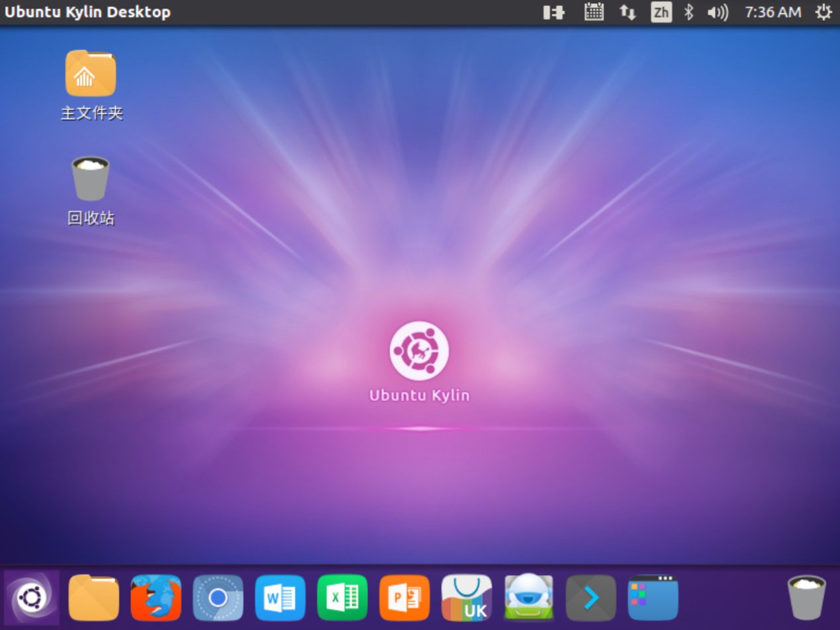Open WPS Spreadsheet from the dock

[342, 598]
